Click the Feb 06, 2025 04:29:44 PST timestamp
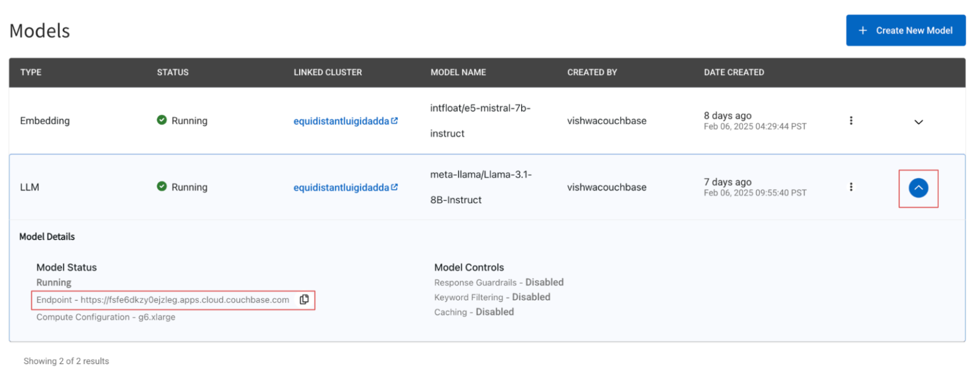 coord(755,127)
